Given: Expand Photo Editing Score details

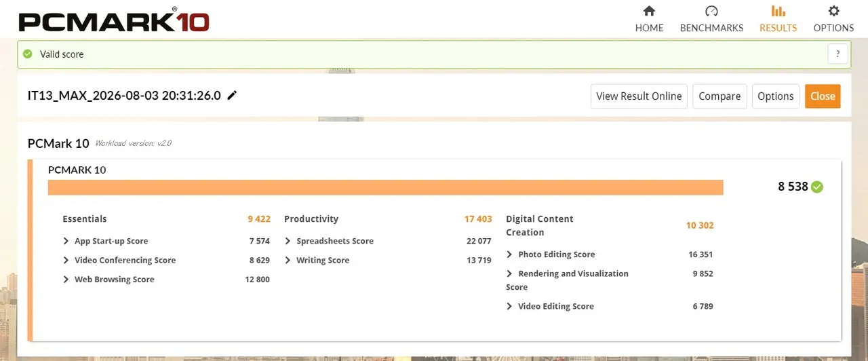Looking at the screenshot, I should 510,254.
